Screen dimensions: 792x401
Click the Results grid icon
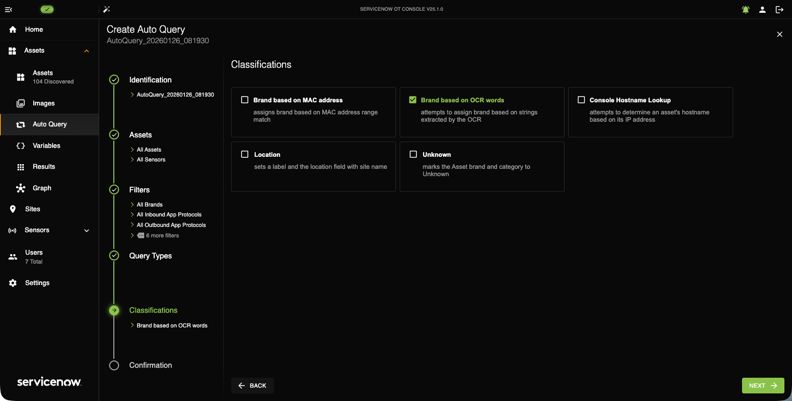coord(21,167)
